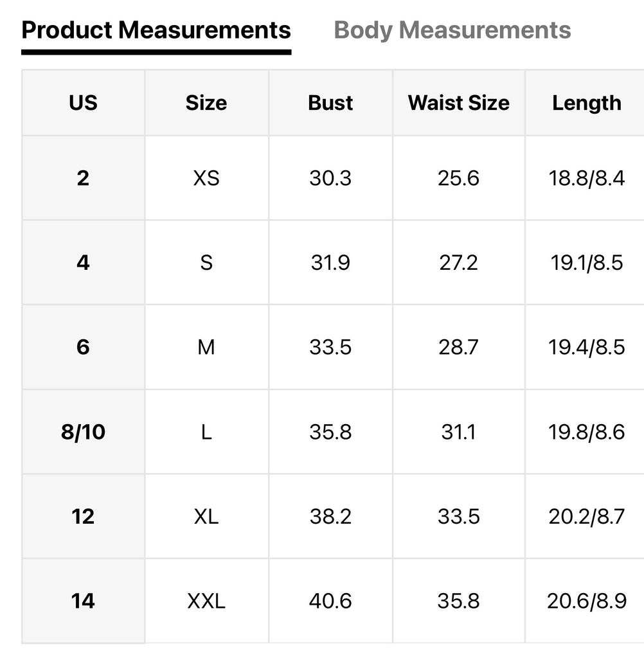This screenshot has height=658, width=644.
Task: Click the Waist Size column header
Action: pyautogui.click(x=458, y=103)
